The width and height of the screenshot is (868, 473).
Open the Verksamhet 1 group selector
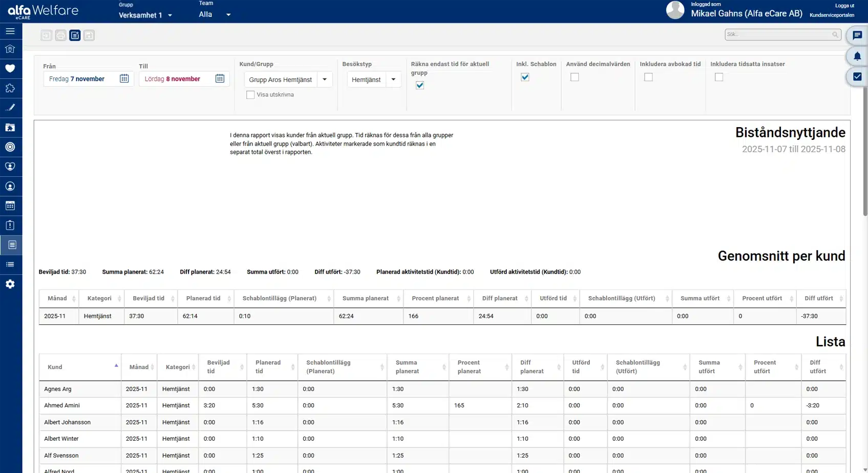(x=170, y=15)
